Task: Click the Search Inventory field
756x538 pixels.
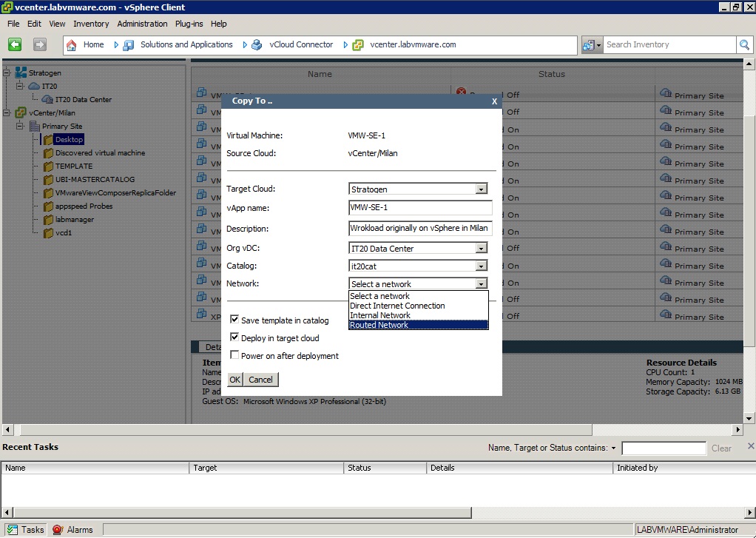Action: (669, 45)
